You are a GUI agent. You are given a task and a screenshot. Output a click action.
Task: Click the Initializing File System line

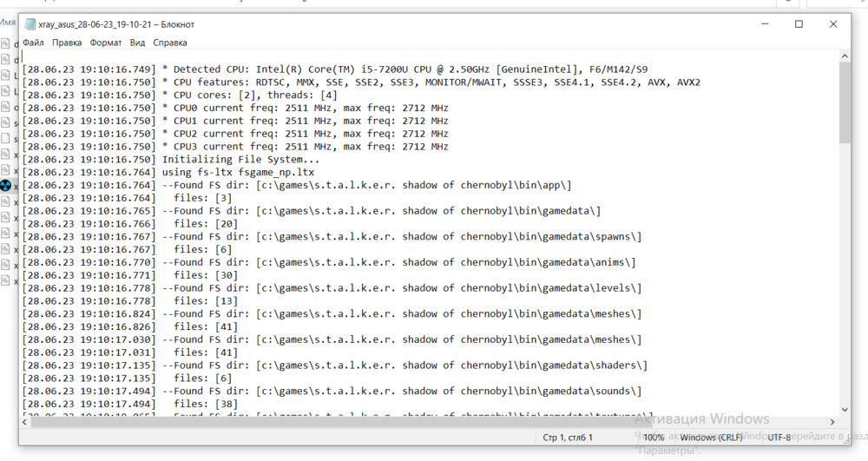pos(170,160)
